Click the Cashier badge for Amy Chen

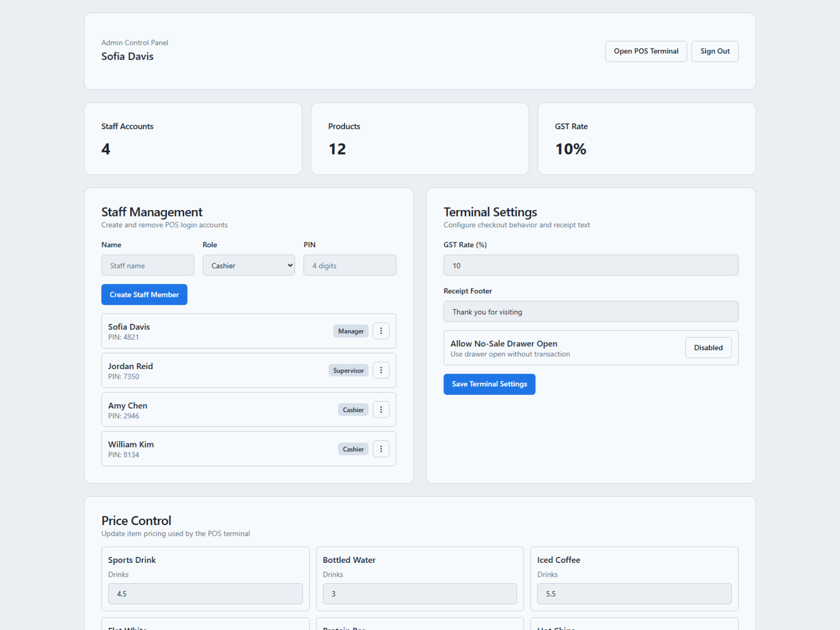pyautogui.click(x=353, y=410)
